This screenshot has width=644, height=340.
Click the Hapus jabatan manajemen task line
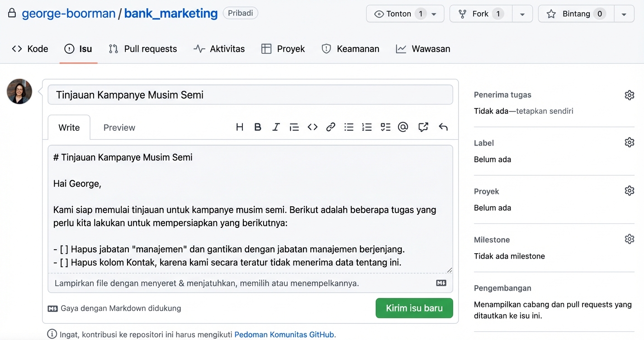point(229,249)
